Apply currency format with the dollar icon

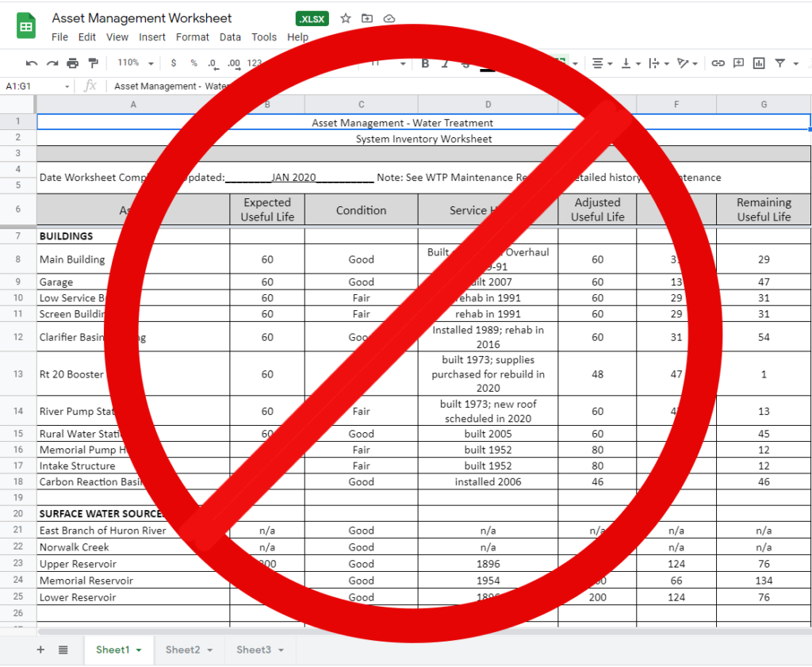(x=173, y=62)
